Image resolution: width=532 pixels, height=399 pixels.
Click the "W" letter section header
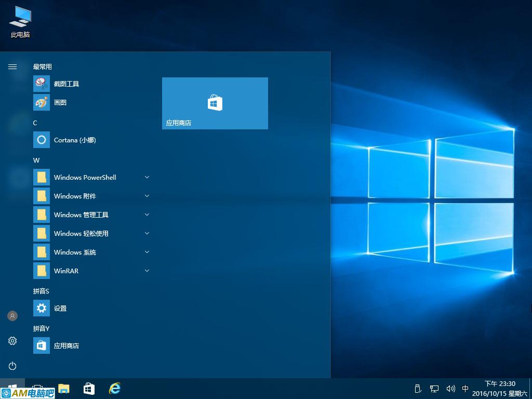(x=36, y=160)
